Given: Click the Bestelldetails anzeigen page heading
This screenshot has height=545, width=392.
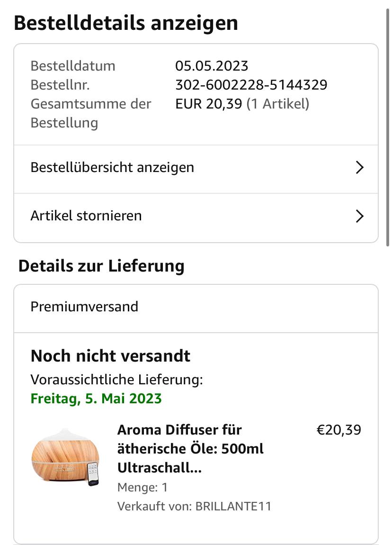Looking at the screenshot, I should 126,23.
